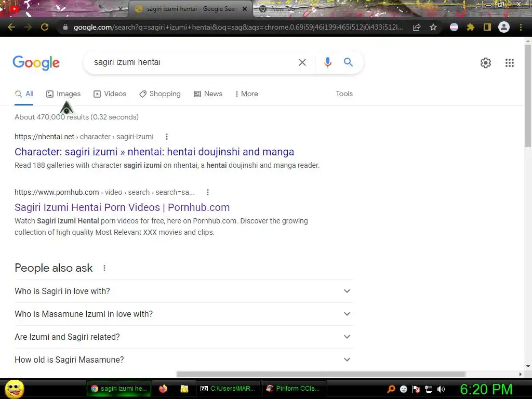Click the vertical page scrollbar

528,95
